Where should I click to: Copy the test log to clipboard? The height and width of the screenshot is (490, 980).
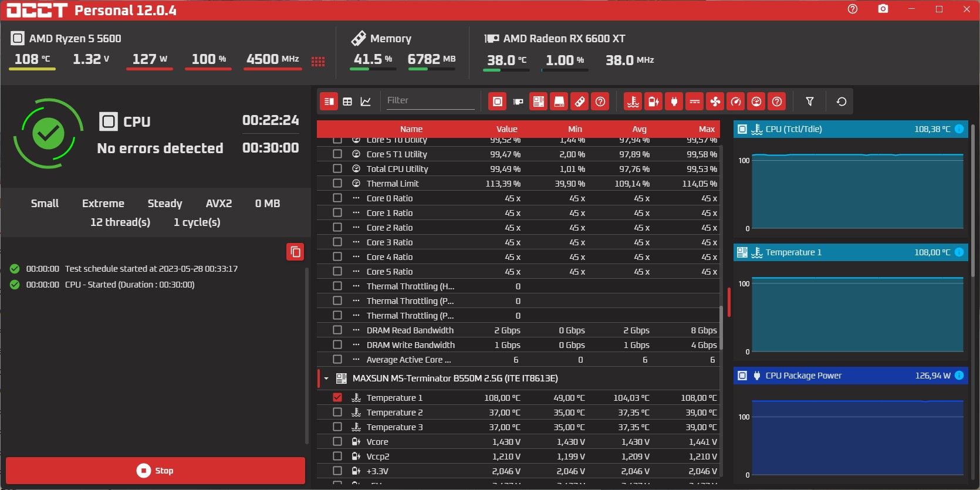295,252
